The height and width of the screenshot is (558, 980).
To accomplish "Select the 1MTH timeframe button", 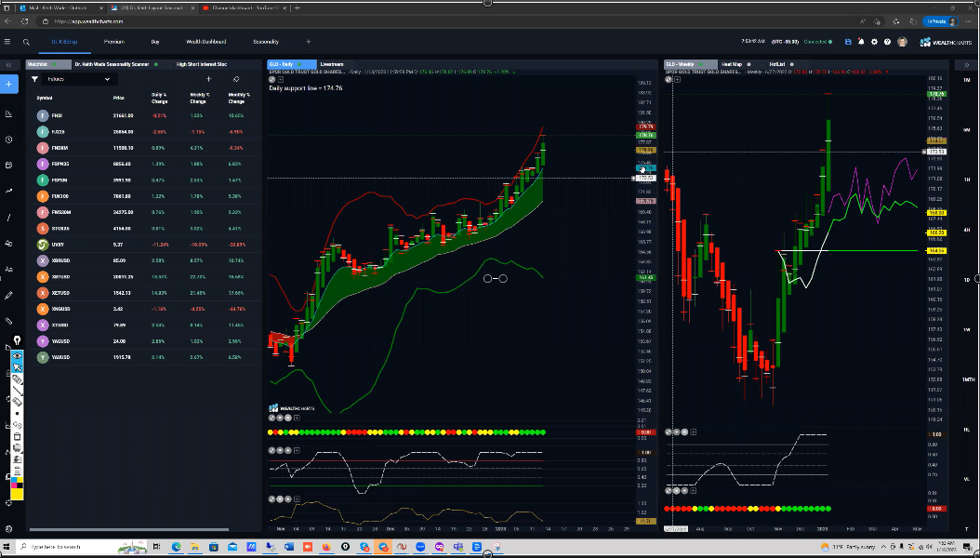I will click(x=968, y=380).
